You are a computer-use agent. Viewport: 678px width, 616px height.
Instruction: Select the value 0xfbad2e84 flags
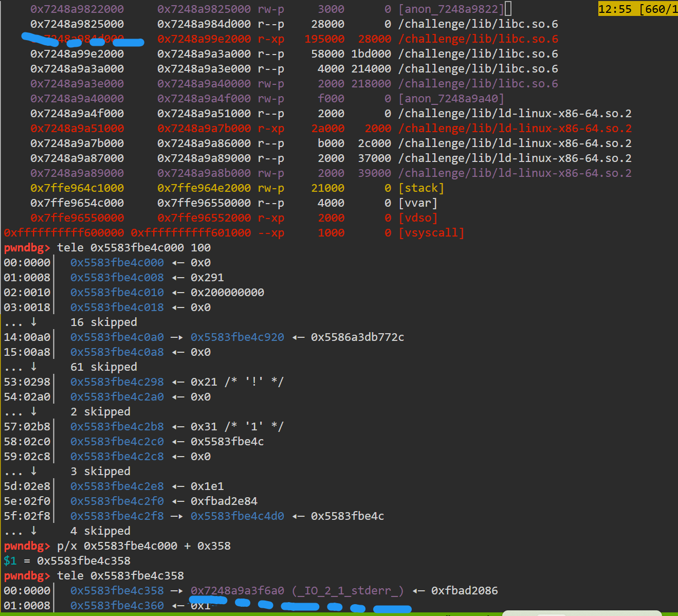[x=224, y=501]
